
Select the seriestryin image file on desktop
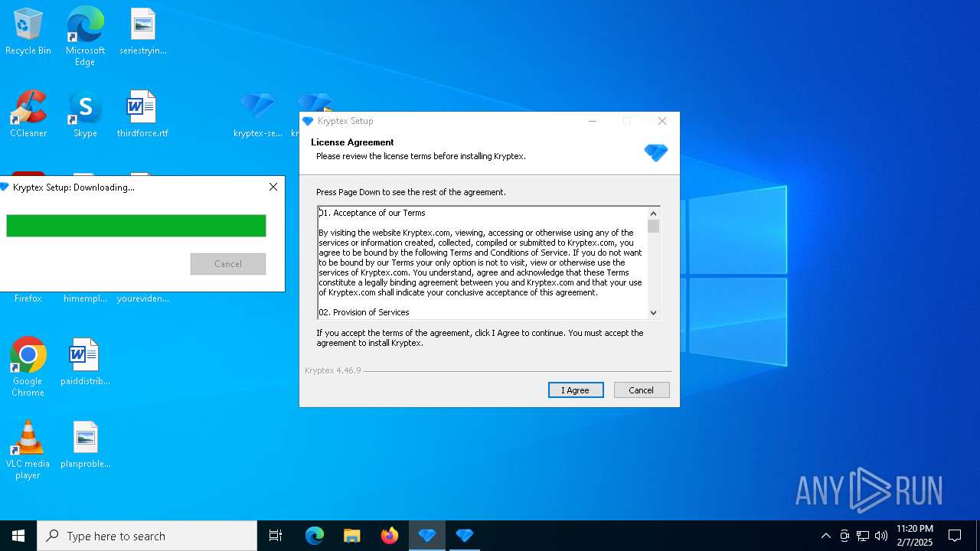coord(142,32)
